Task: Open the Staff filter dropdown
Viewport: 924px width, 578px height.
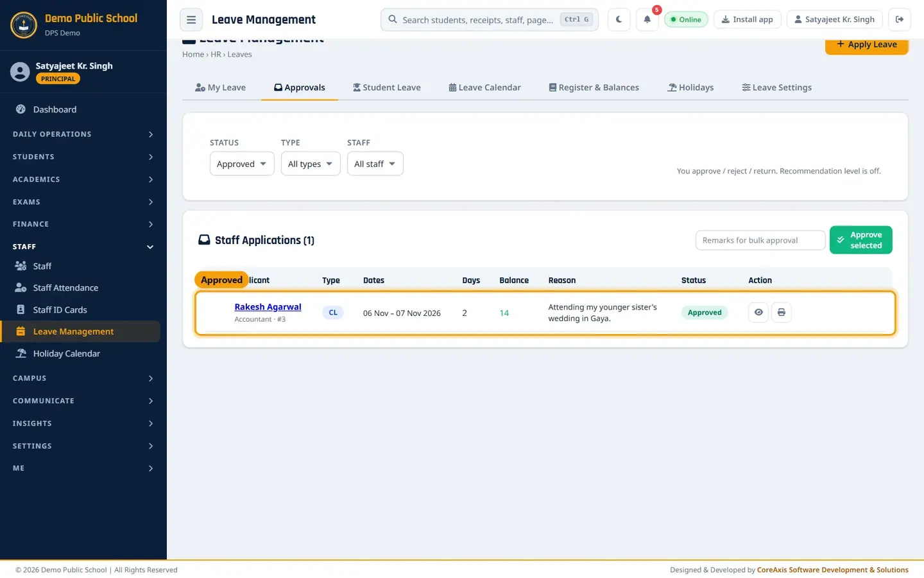Action: tap(375, 164)
